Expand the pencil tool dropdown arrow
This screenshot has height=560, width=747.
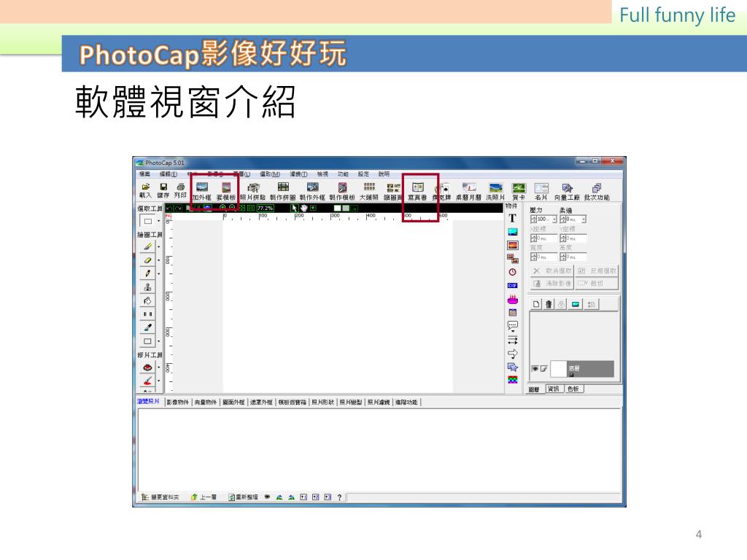pos(158,274)
